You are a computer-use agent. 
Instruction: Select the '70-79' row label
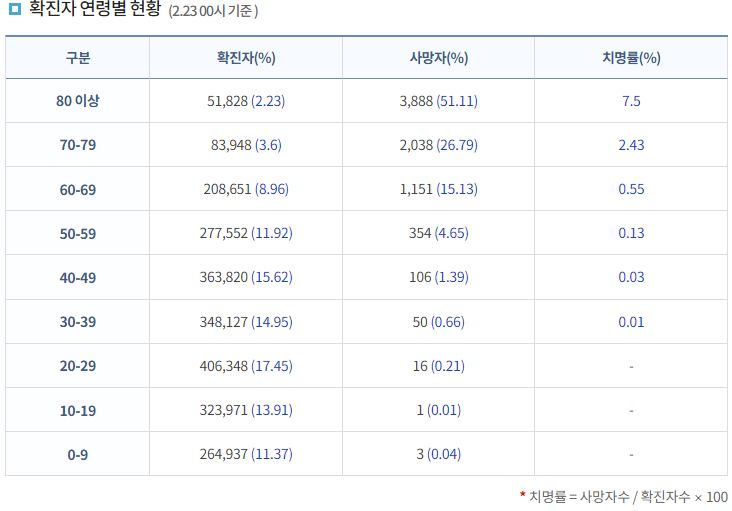coord(77,145)
